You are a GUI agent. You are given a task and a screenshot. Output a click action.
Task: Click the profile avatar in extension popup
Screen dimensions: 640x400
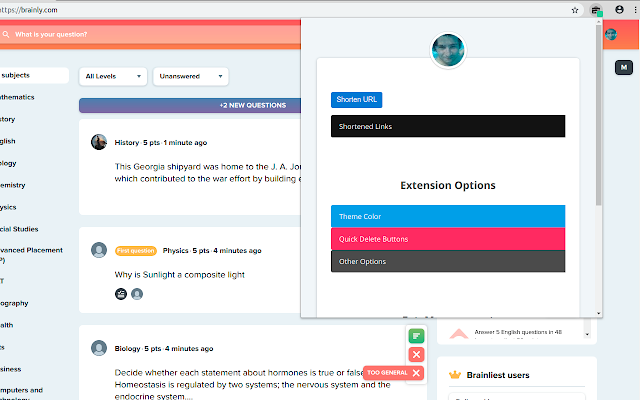pos(448,50)
